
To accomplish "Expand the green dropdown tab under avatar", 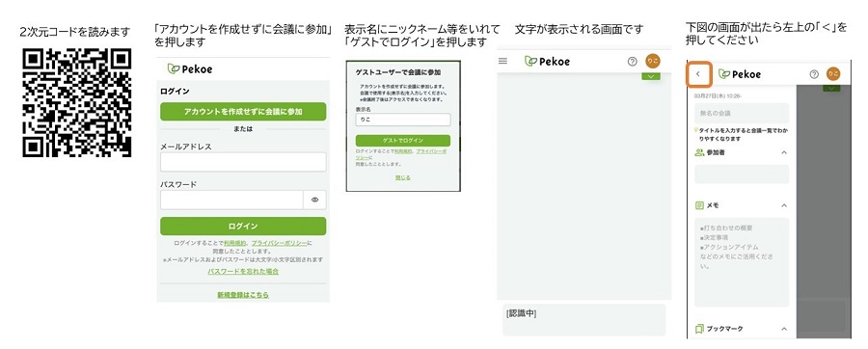I will click(x=651, y=76).
